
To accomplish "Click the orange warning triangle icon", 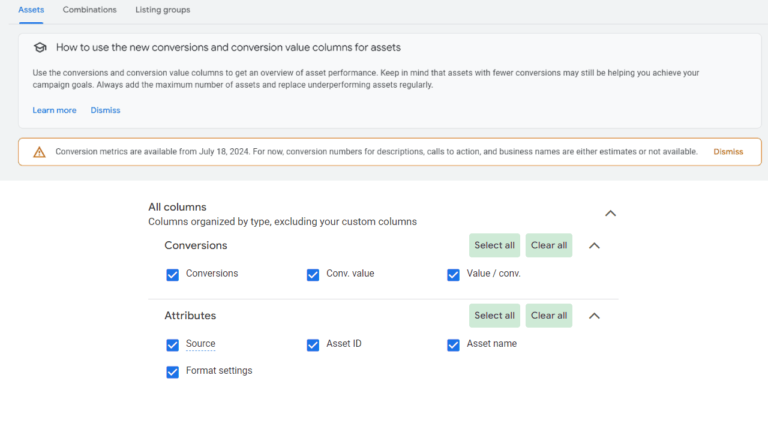I will tap(39, 152).
